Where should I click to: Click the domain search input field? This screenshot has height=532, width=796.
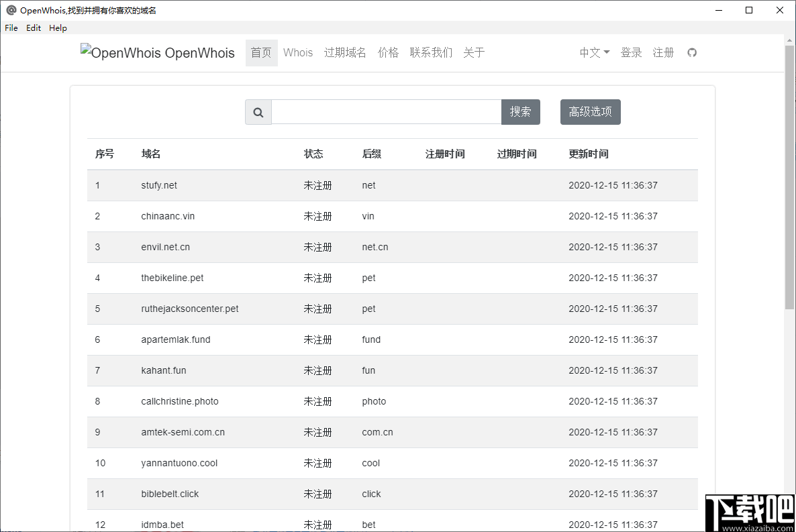pos(386,112)
